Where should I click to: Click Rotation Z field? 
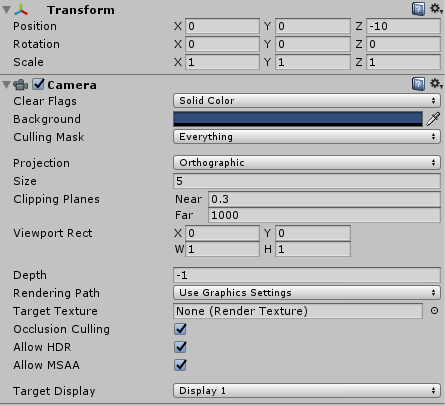click(403, 44)
